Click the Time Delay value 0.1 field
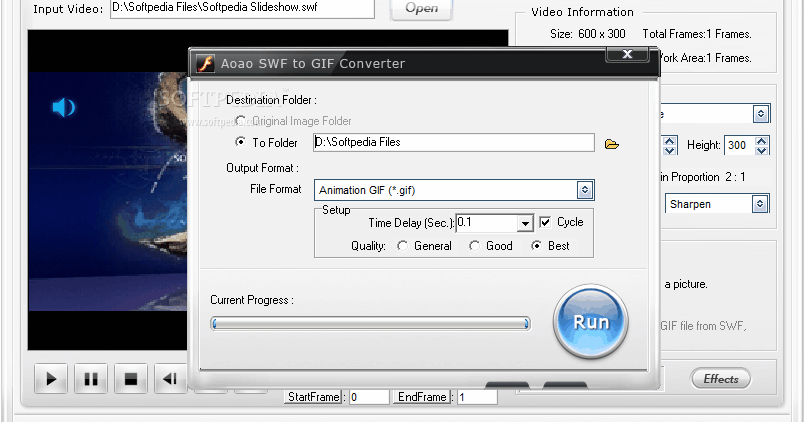This screenshot has width=804, height=422. [x=486, y=223]
